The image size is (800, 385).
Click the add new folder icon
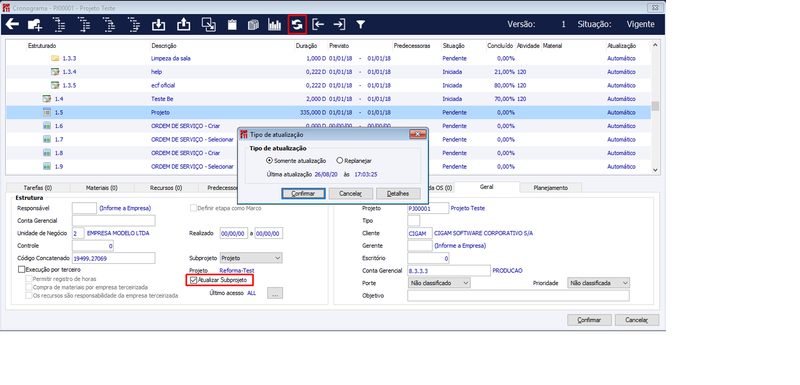click(x=35, y=24)
